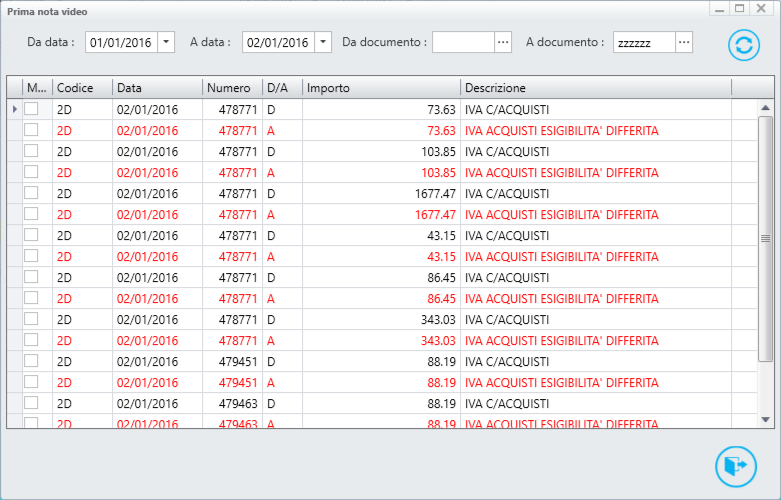The height and width of the screenshot is (500, 781).
Task: Sort by the Importo column header
Action: pos(380,88)
